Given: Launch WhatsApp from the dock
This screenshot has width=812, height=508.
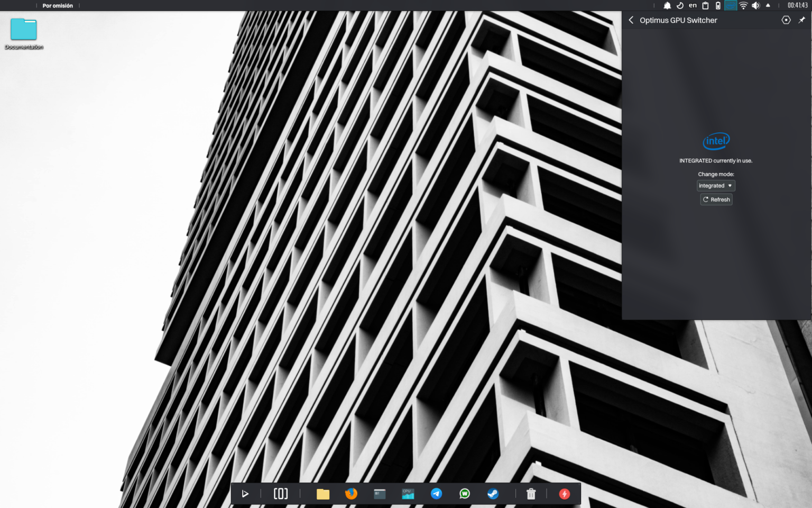Looking at the screenshot, I should coord(464,494).
